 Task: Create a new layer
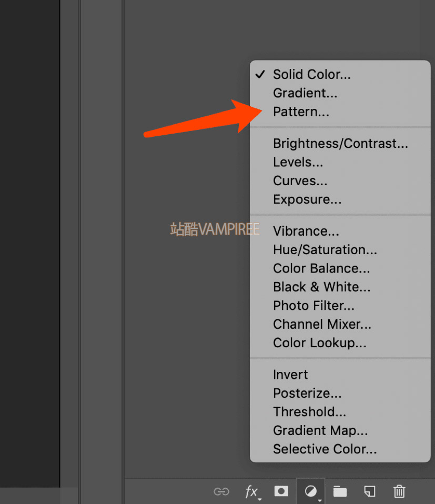[x=369, y=491]
